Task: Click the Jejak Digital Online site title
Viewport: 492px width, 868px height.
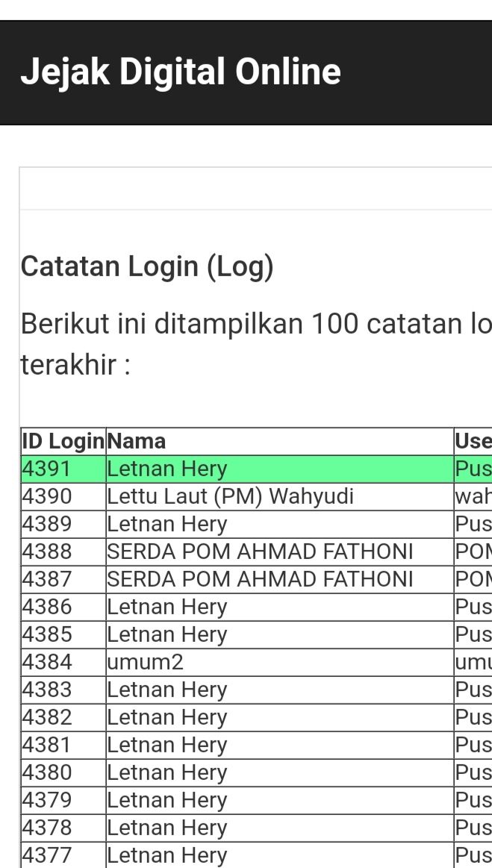Action: point(181,72)
